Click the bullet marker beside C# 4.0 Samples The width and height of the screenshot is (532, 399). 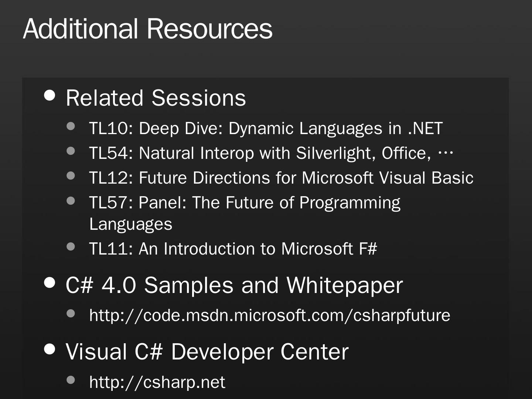click(50, 283)
